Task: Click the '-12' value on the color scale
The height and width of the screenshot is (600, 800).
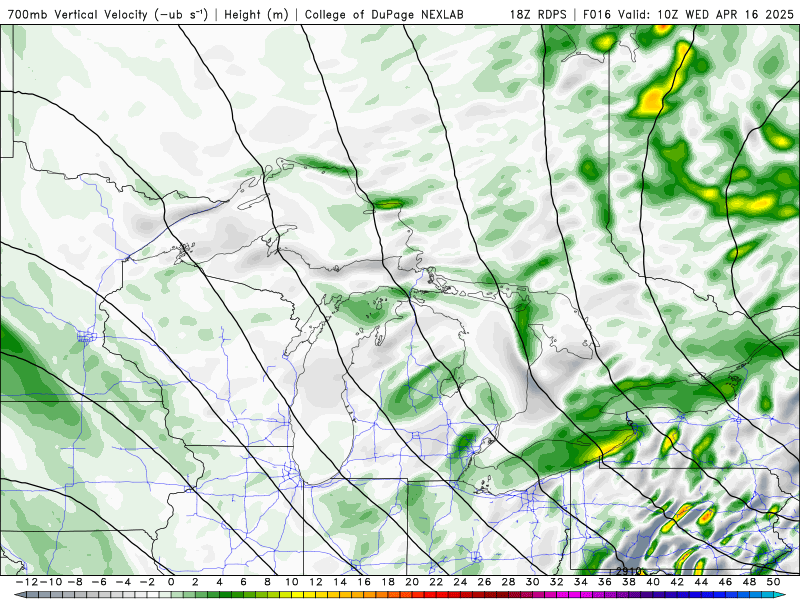Action: (27, 582)
